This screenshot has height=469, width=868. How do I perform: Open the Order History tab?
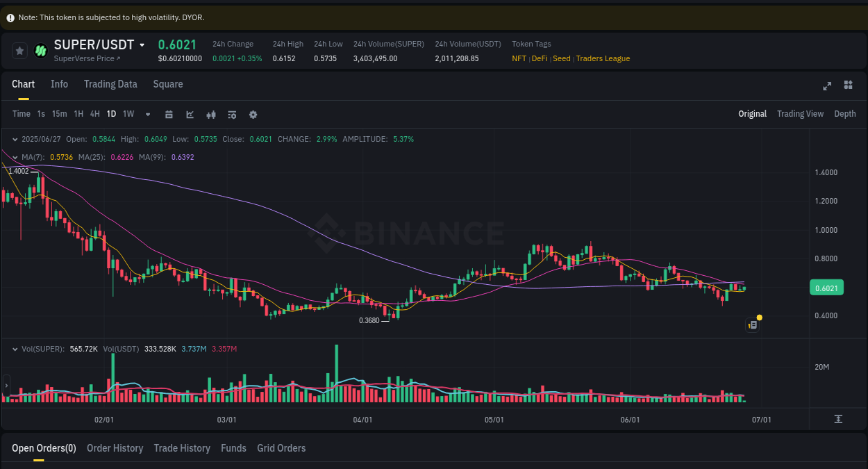pyautogui.click(x=115, y=448)
